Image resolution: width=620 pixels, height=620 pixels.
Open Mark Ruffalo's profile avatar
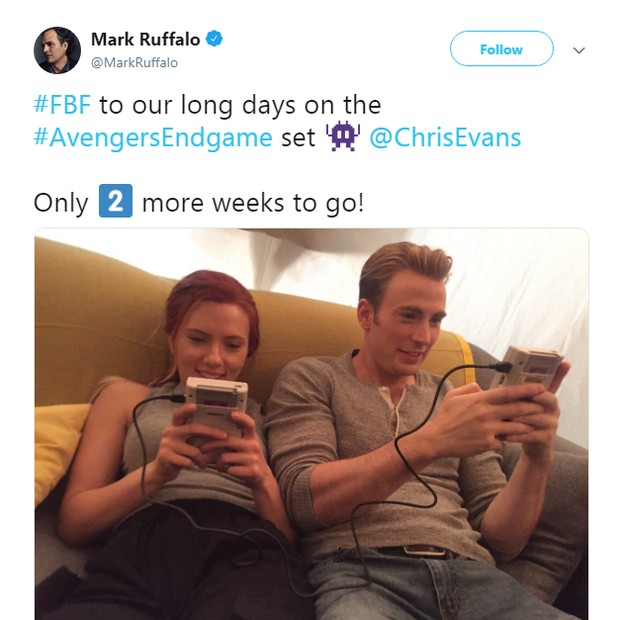[57, 50]
